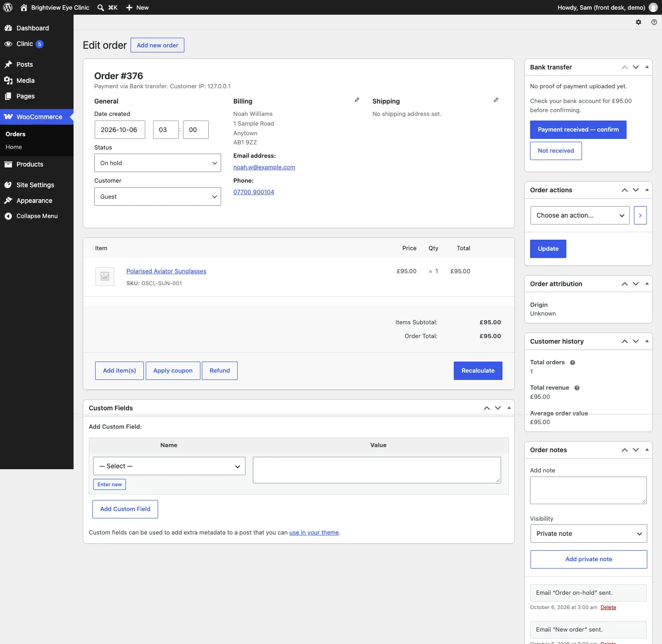Viewport: 662px width, 644px height.
Task: Open Polarised Aviator Sunglasses product link
Action: [166, 271]
